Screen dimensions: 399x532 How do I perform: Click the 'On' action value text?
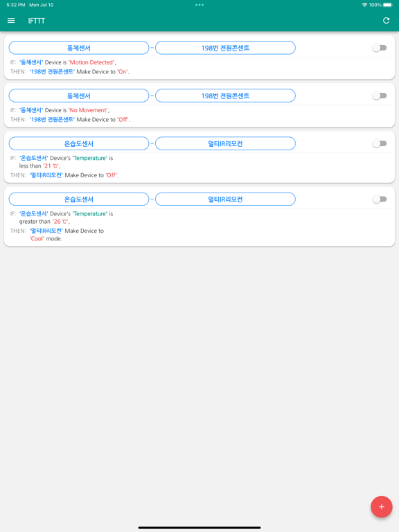123,71
